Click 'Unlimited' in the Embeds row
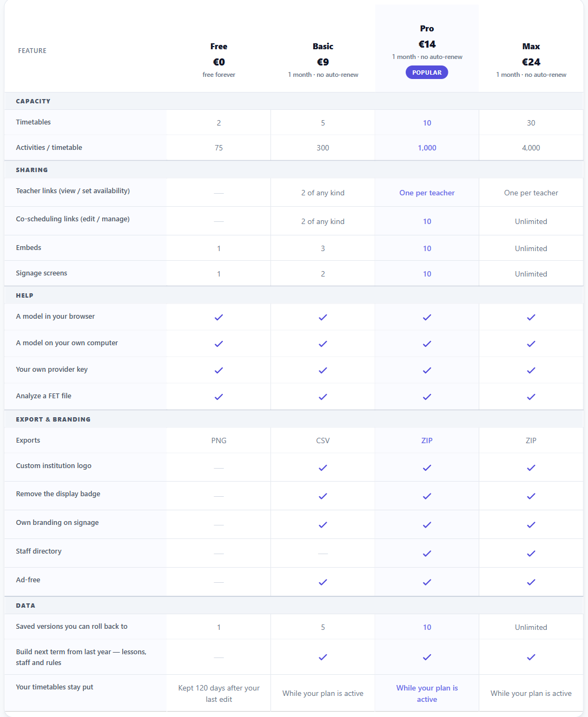The height and width of the screenshot is (717, 588). [x=531, y=248]
